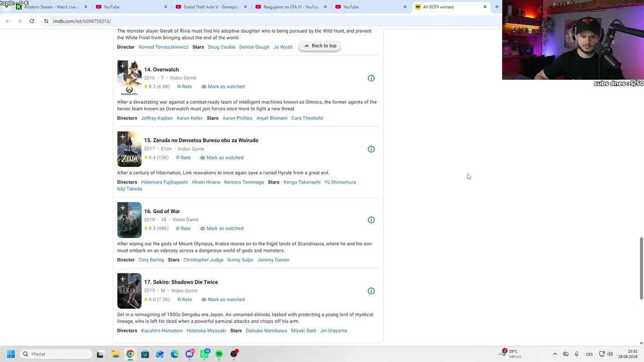The image size is (644, 362).
Task: Open WhatsApp from taskbar
Action: pyautogui.click(x=205, y=354)
